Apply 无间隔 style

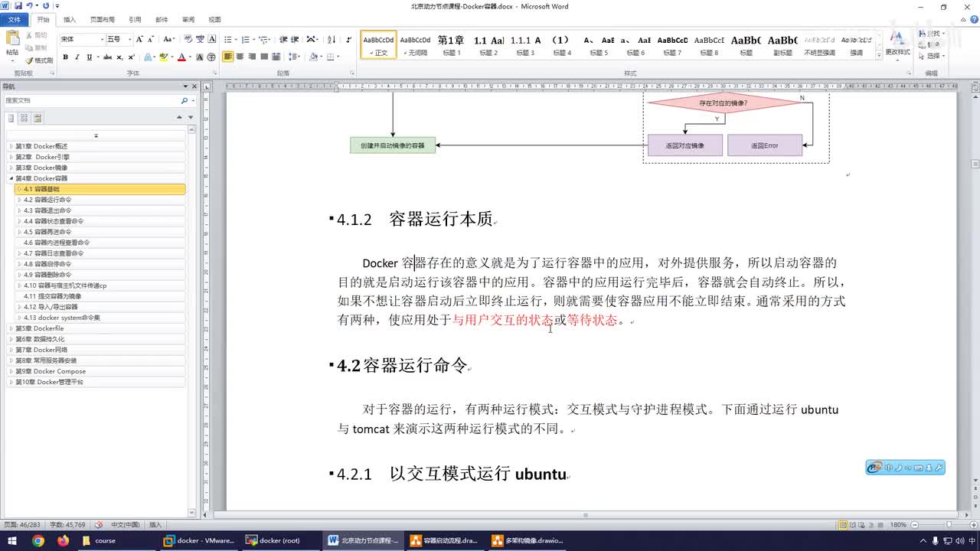pyautogui.click(x=415, y=44)
